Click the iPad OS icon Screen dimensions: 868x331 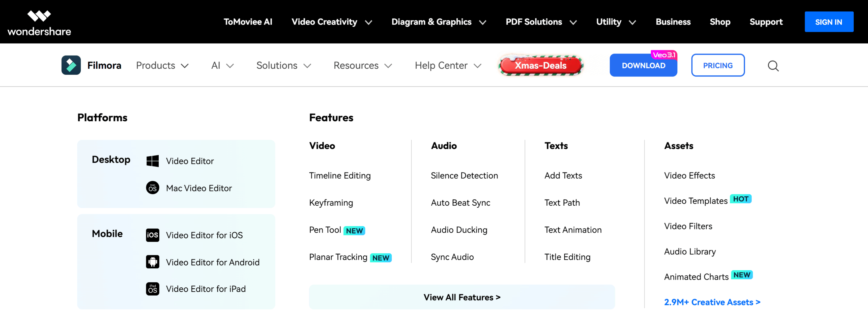(152, 289)
